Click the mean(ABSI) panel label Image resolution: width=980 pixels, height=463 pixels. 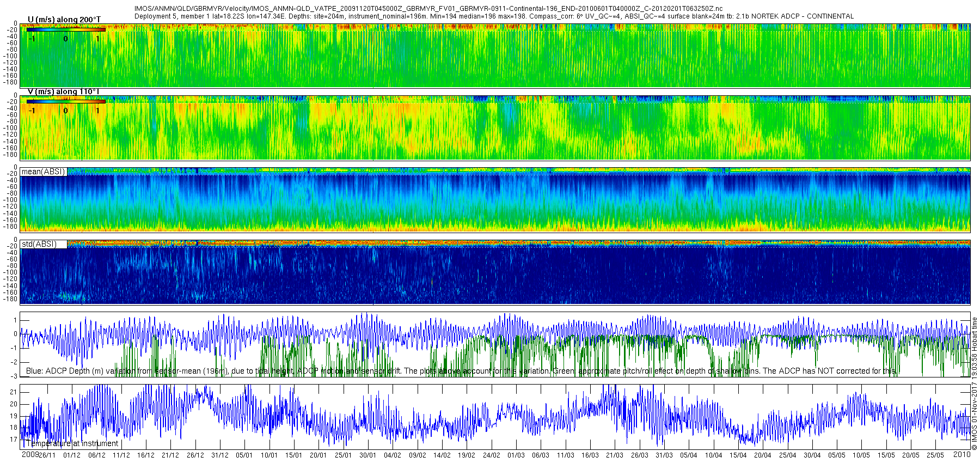(x=43, y=172)
